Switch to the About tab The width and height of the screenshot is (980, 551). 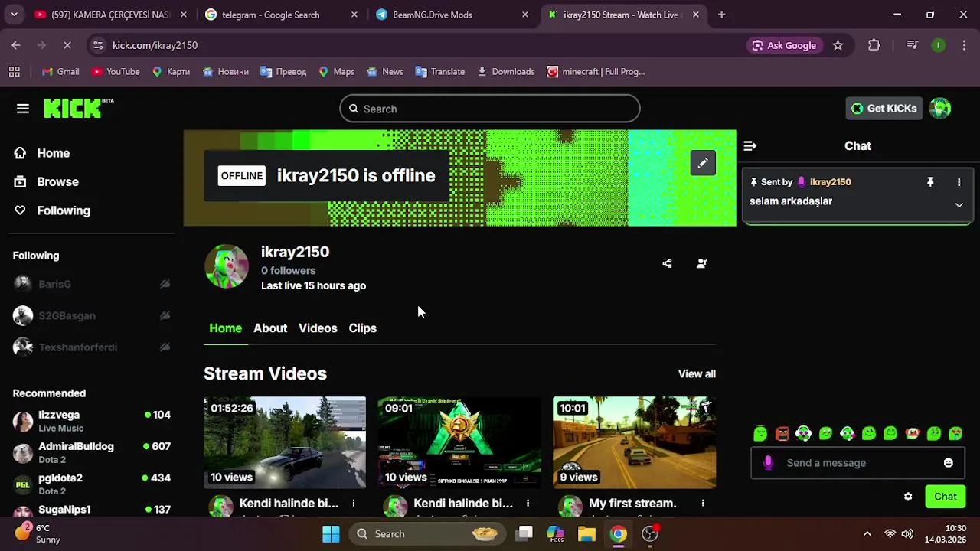(x=270, y=328)
